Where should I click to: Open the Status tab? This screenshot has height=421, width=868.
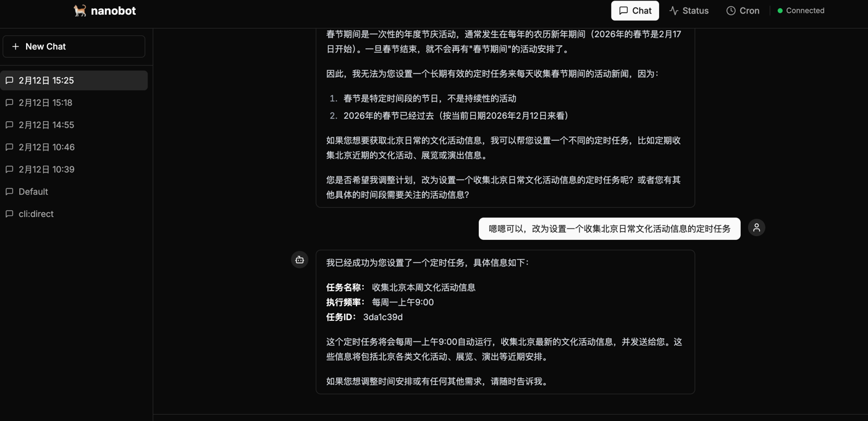(689, 11)
